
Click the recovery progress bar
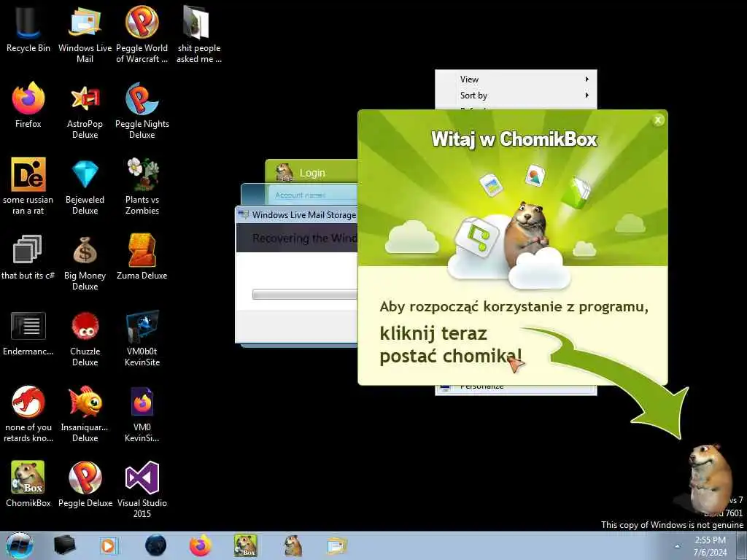pyautogui.click(x=305, y=294)
